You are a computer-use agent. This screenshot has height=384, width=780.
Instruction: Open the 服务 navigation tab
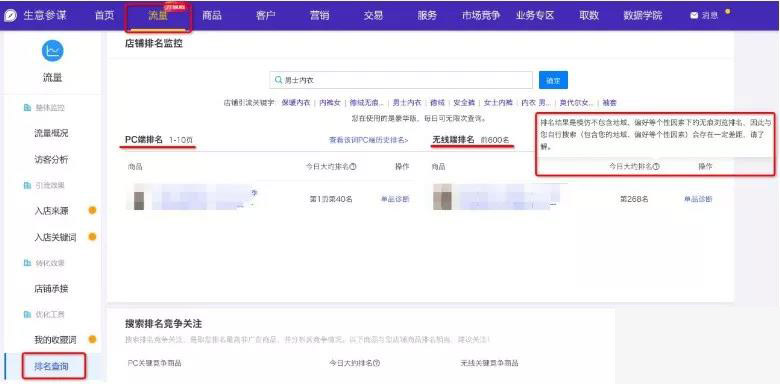click(427, 15)
